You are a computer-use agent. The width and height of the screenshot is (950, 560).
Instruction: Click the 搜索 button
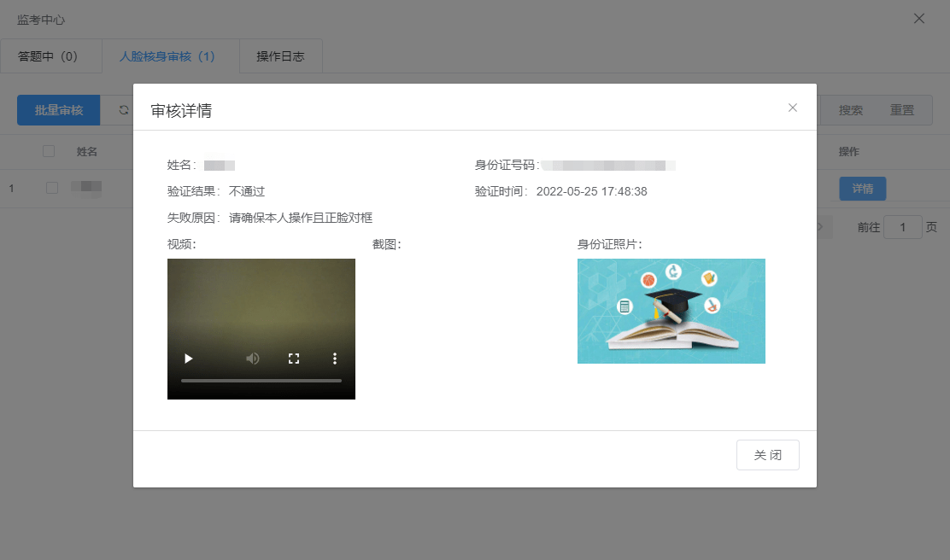[850, 110]
